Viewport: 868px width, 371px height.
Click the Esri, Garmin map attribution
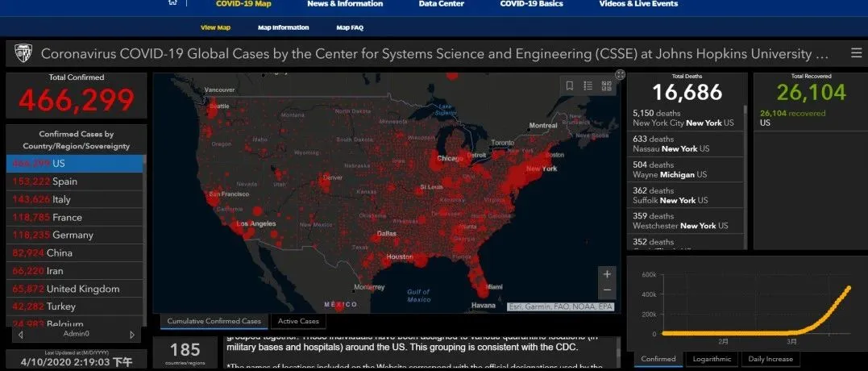560,306
